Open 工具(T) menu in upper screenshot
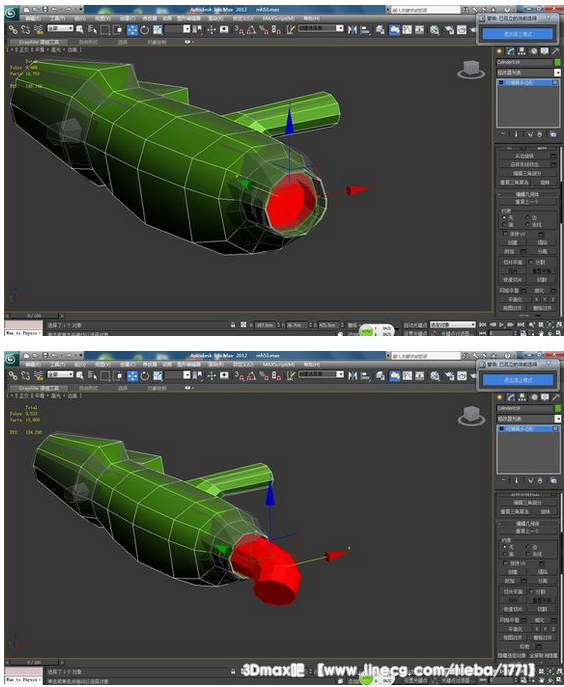 tap(57, 18)
